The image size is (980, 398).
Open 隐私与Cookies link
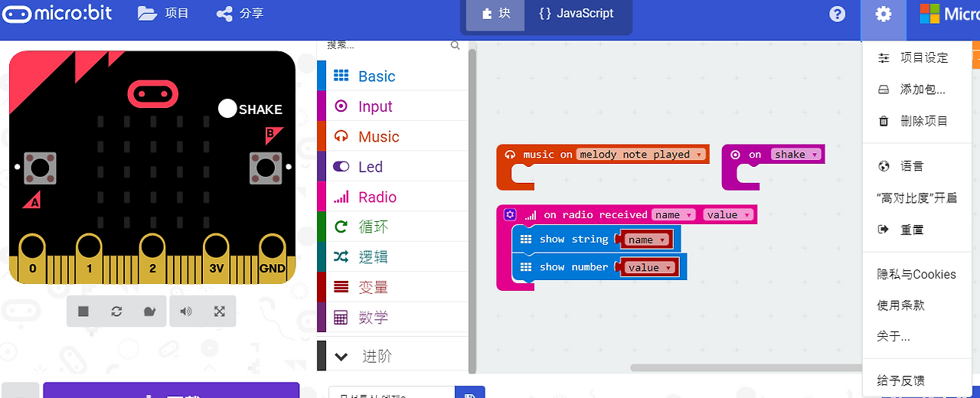tap(916, 274)
